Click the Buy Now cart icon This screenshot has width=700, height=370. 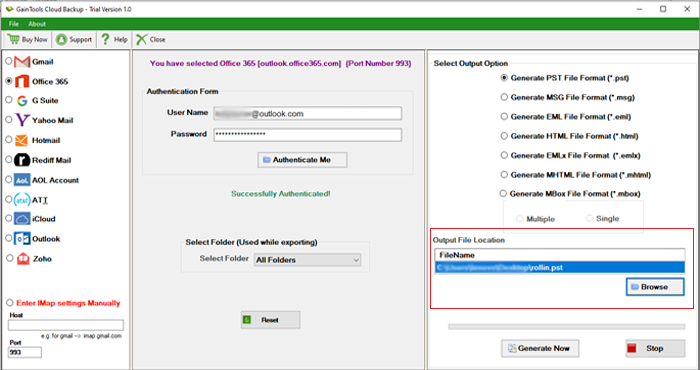click(x=13, y=39)
